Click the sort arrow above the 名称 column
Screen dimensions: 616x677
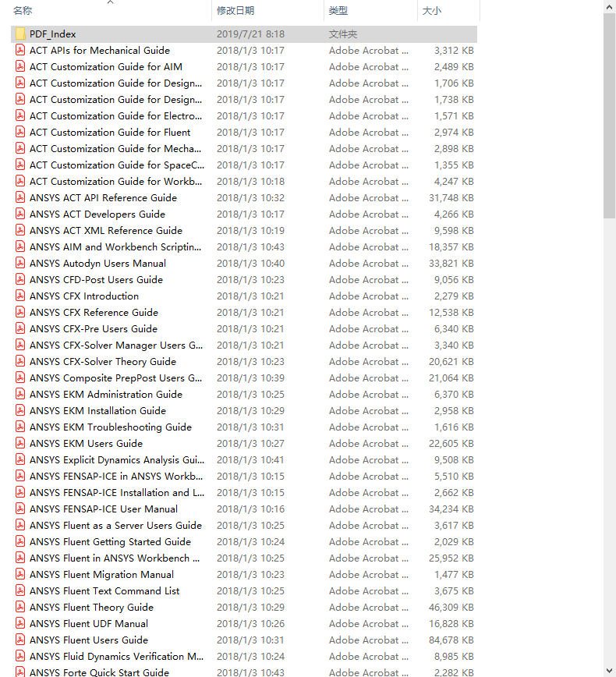coord(110,2)
